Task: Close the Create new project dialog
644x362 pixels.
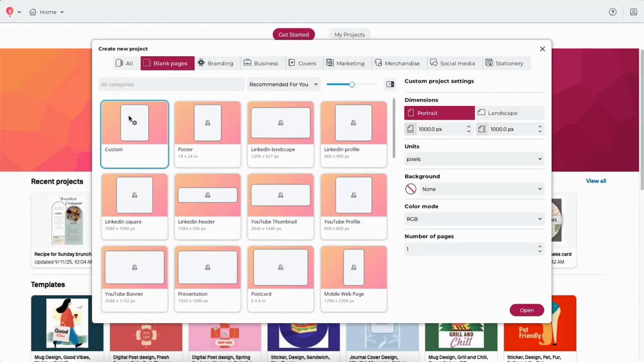Action: tap(542, 49)
